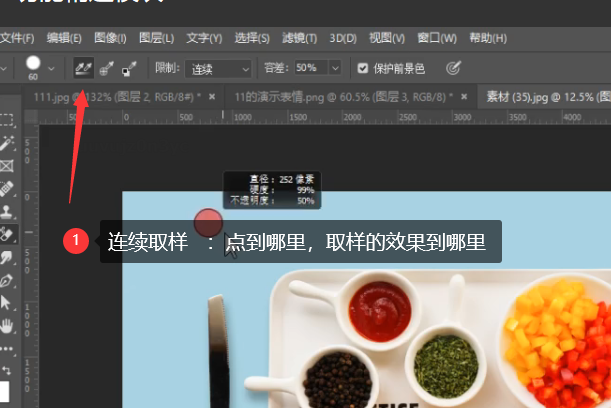Click the green herbs bowl on canvas
The image size is (611, 408).
[x=446, y=366]
